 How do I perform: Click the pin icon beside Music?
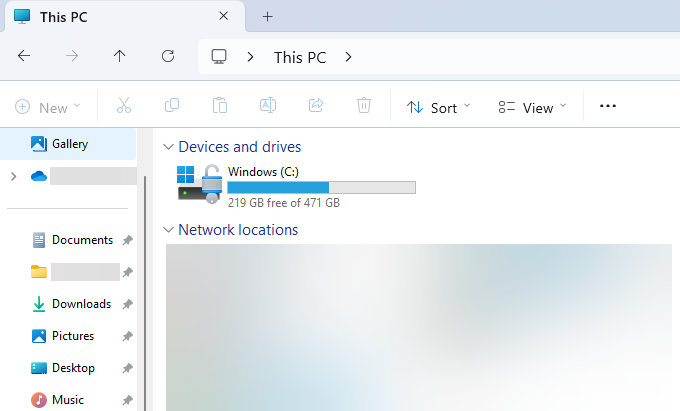point(127,400)
